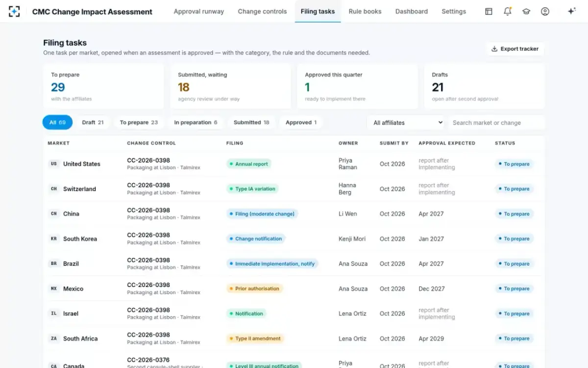This screenshot has width=588, height=368.
Task: Sort by the Change control column header
Action: tap(151, 143)
